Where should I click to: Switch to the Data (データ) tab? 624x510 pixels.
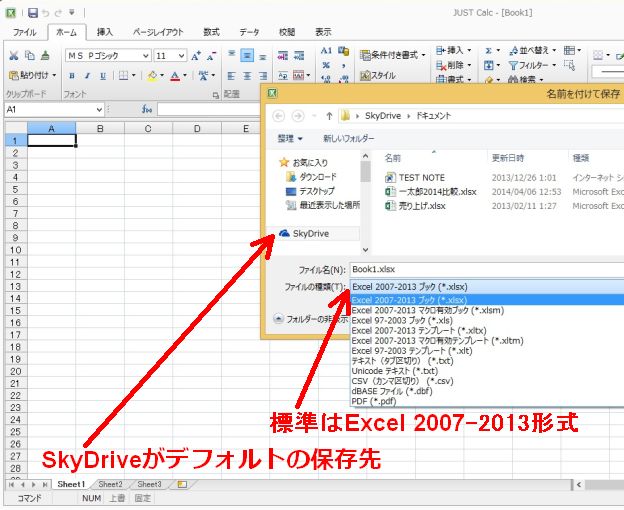click(x=249, y=32)
